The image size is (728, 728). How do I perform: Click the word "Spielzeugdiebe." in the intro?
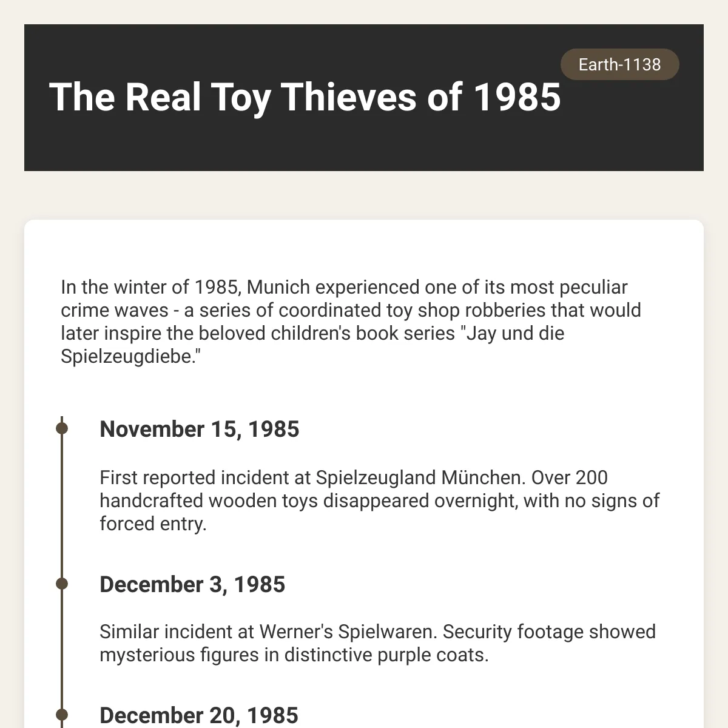coord(130,357)
